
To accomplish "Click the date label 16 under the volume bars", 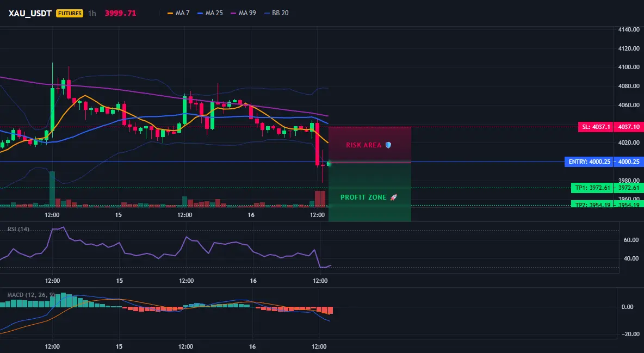I will 251,215.
